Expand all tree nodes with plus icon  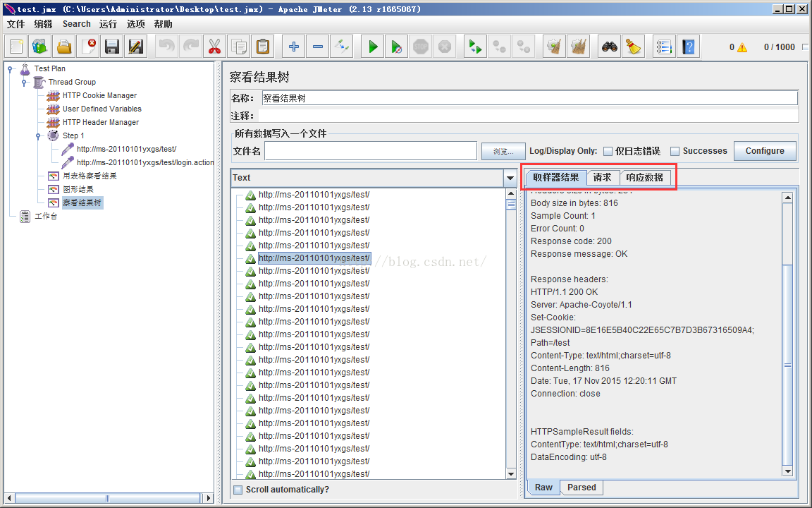294,47
